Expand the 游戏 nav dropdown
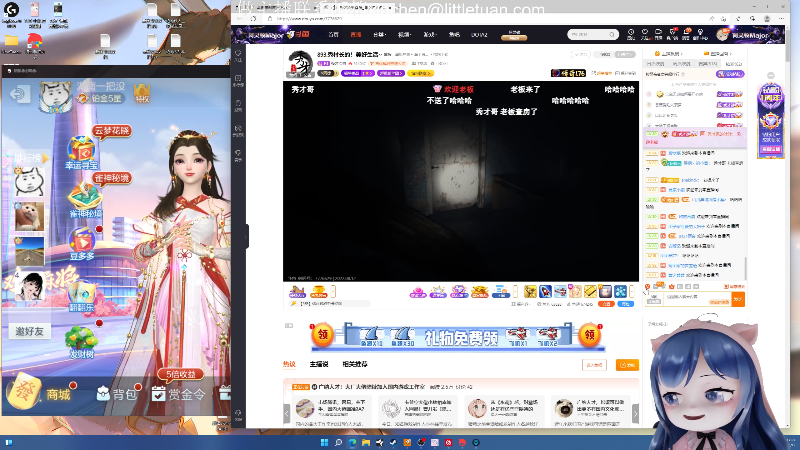800x450 pixels. pos(430,35)
